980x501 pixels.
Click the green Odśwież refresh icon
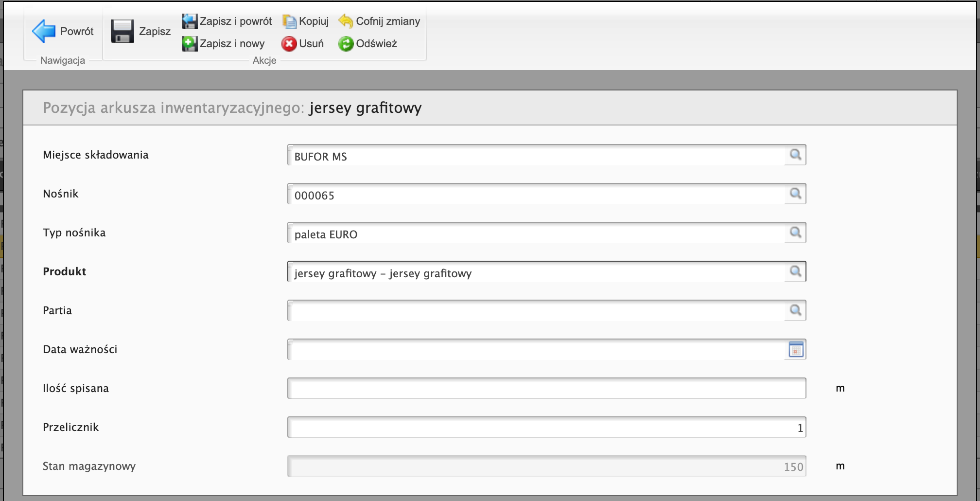pos(346,44)
